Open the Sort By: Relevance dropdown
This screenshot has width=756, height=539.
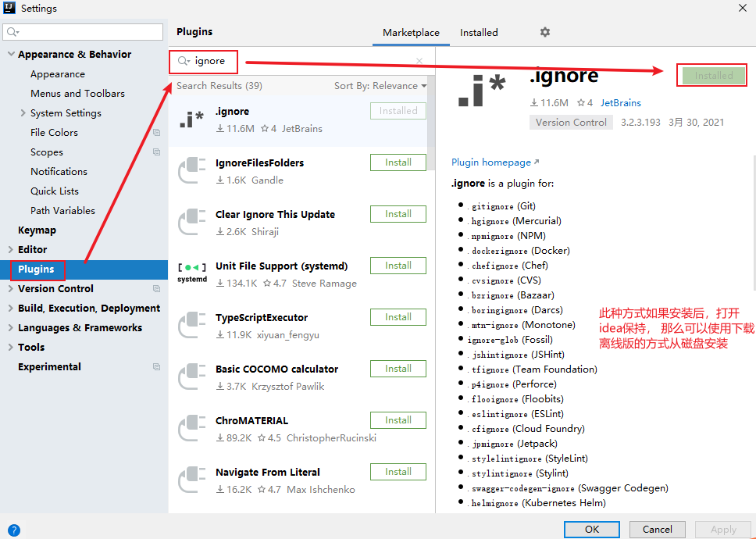click(380, 86)
